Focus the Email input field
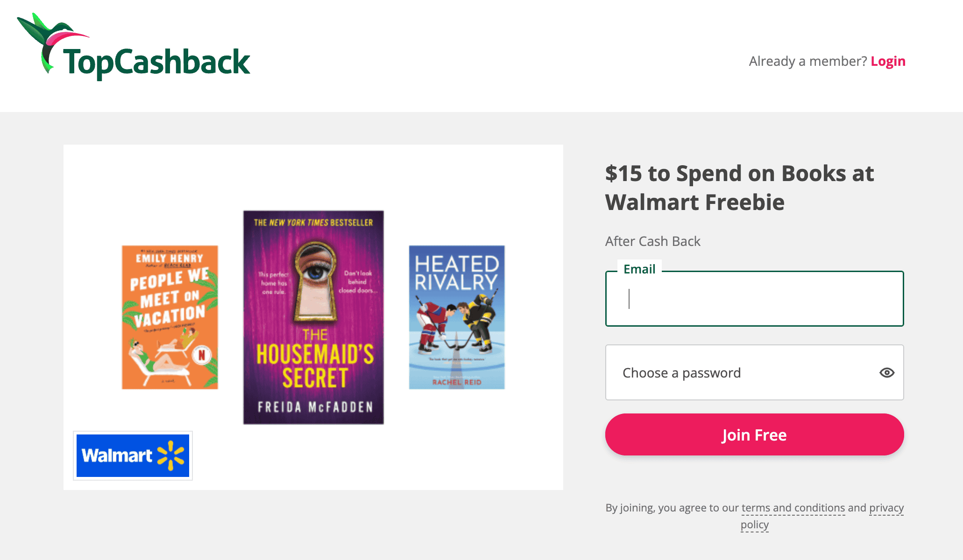Screen dimensions: 963x560 (754, 299)
